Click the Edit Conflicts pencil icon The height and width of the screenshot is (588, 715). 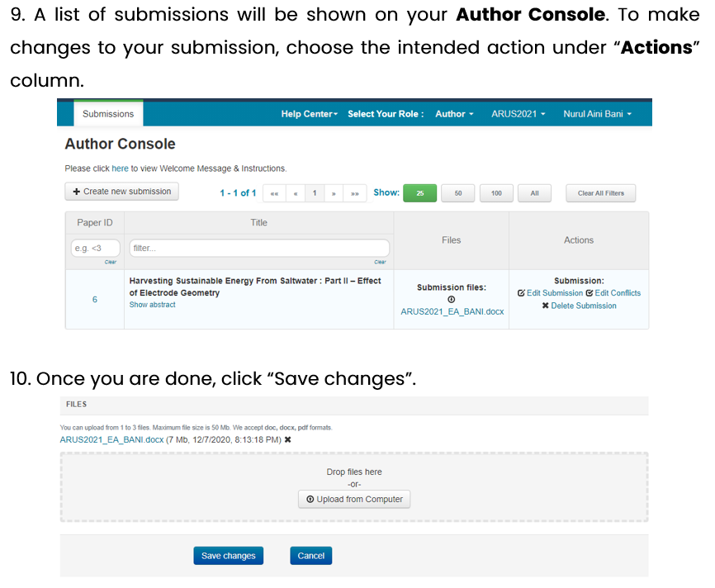pos(590,293)
